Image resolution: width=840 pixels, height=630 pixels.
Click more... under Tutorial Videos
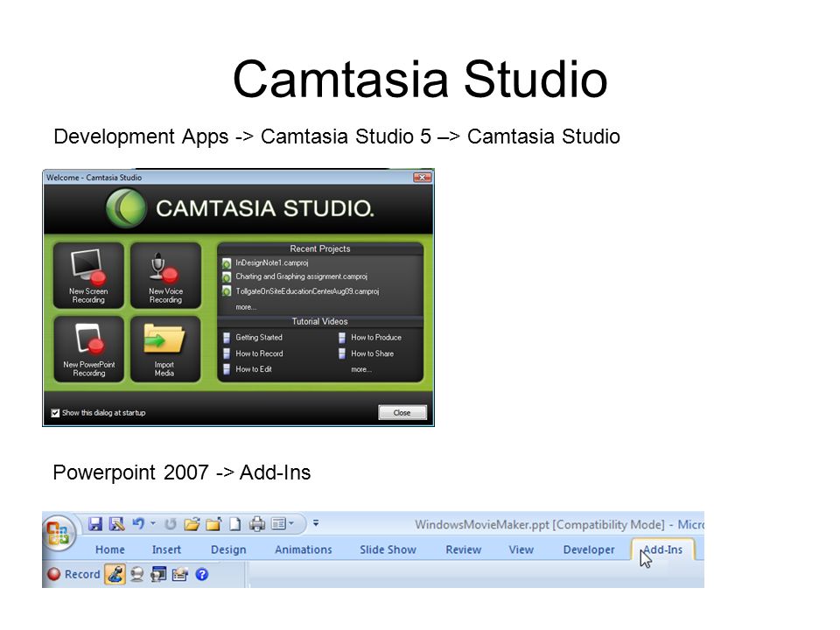pyautogui.click(x=361, y=369)
